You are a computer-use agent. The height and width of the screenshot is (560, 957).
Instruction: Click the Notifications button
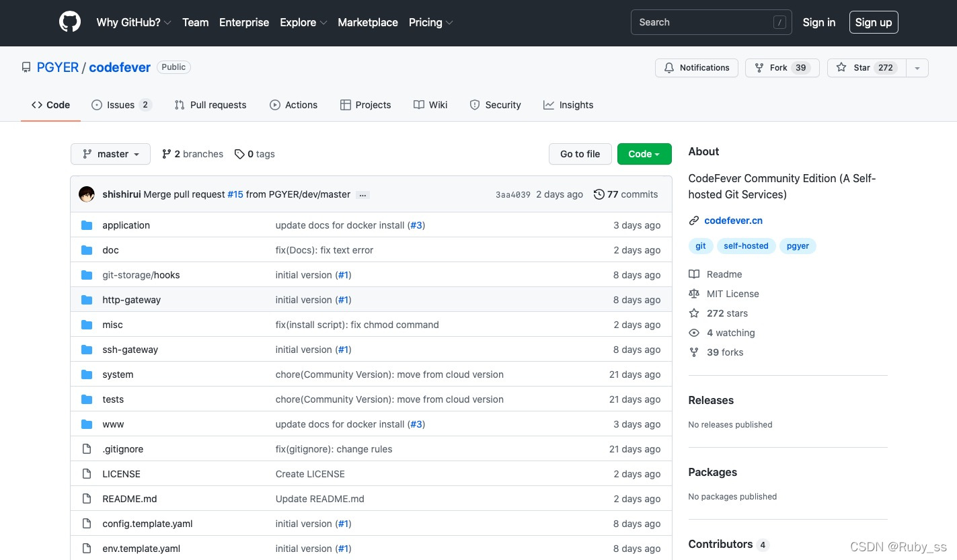tap(697, 68)
